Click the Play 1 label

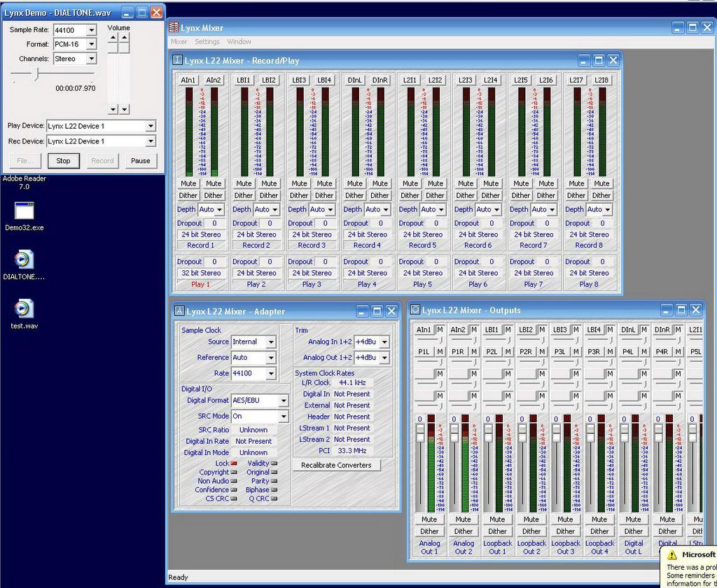click(x=201, y=284)
